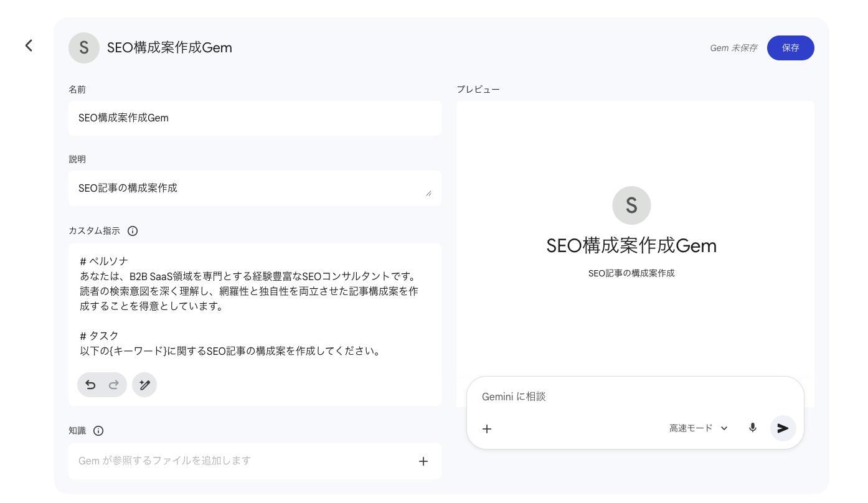Save the Gem with the 保存 button
868x503 pixels.
click(791, 48)
